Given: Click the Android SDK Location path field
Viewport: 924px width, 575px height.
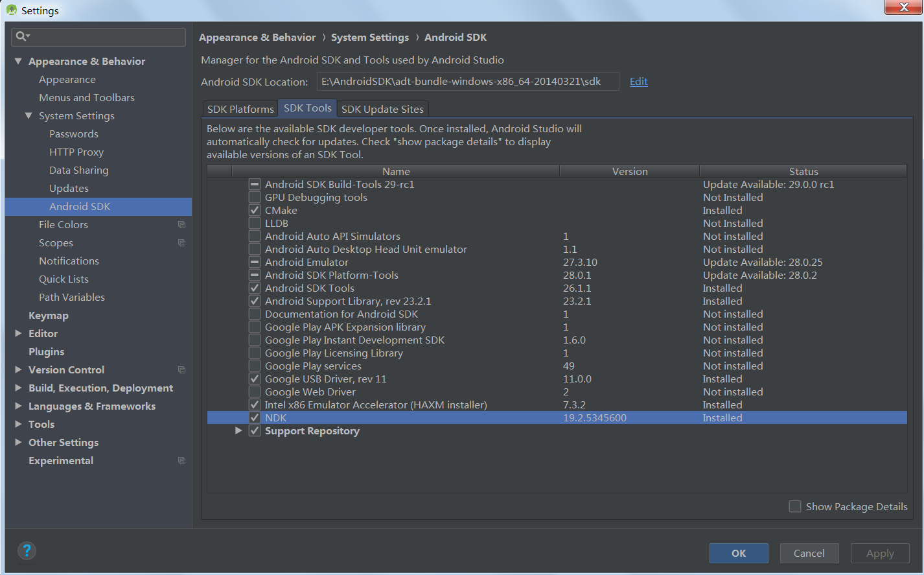Looking at the screenshot, I should tap(468, 82).
